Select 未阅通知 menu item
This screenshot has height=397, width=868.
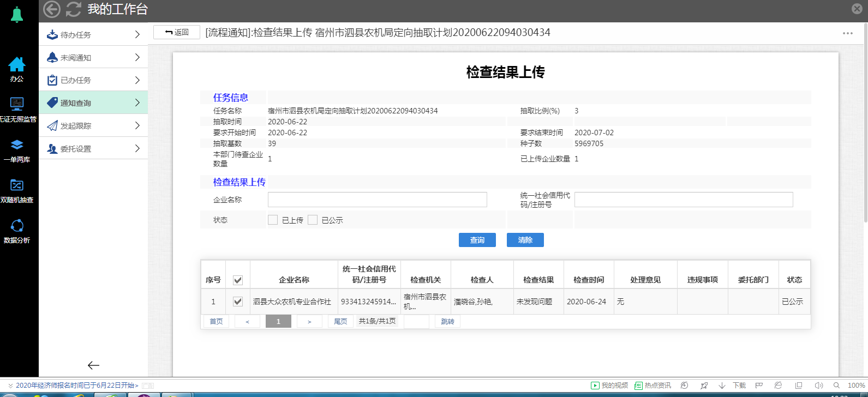tap(93, 57)
